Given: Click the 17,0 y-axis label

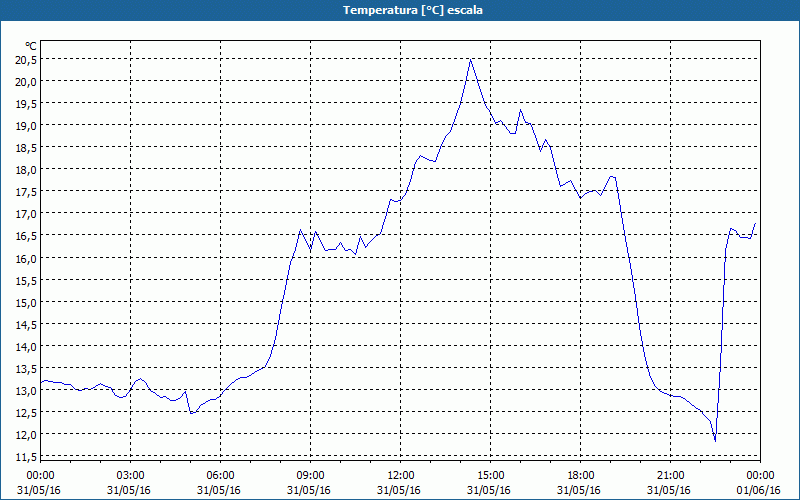Looking at the screenshot, I should [x=27, y=214].
